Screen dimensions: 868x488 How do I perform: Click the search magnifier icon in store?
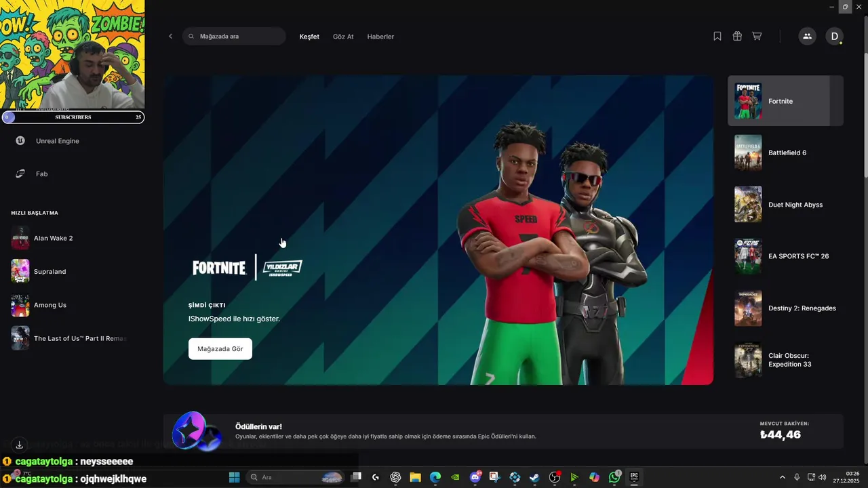click(191, 37)
